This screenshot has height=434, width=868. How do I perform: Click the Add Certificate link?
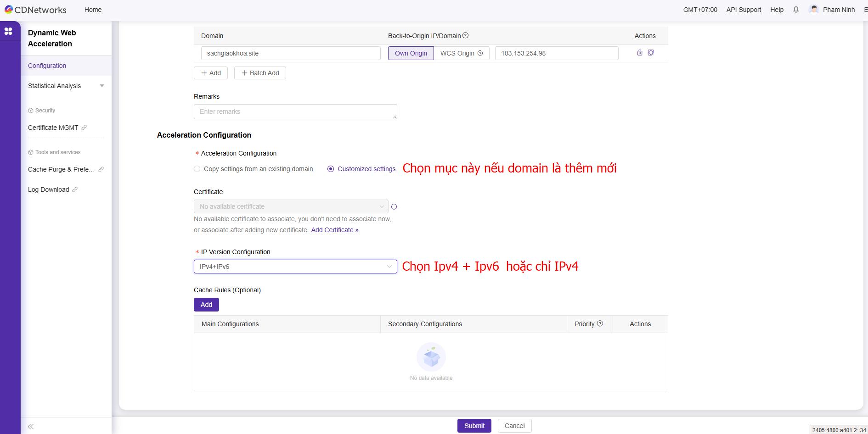[x=334, y=230]
